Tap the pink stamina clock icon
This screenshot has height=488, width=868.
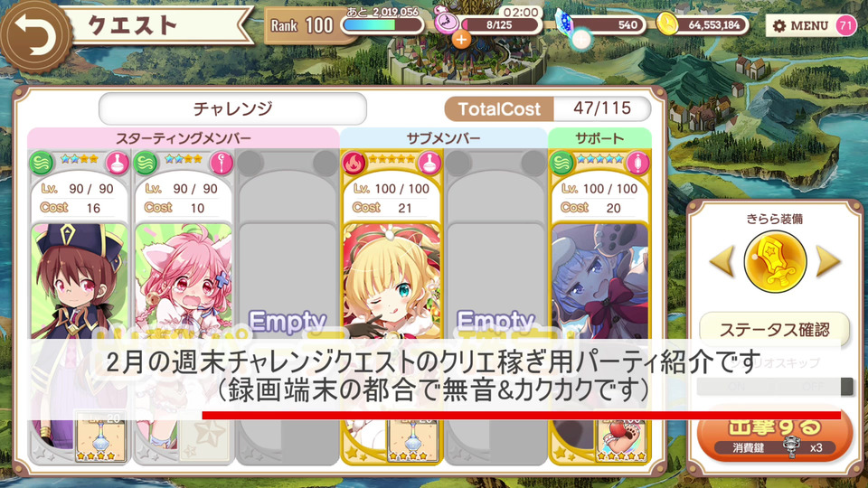point(446,21)
